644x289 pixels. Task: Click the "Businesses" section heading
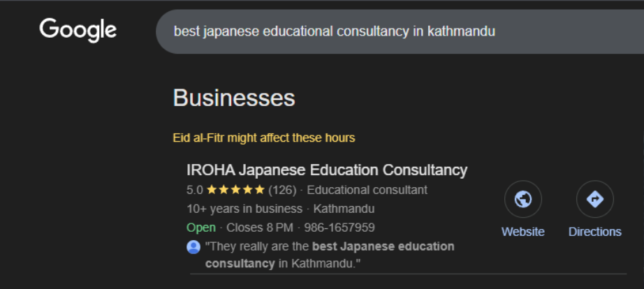pyautogui.click(x=234, y=98)
